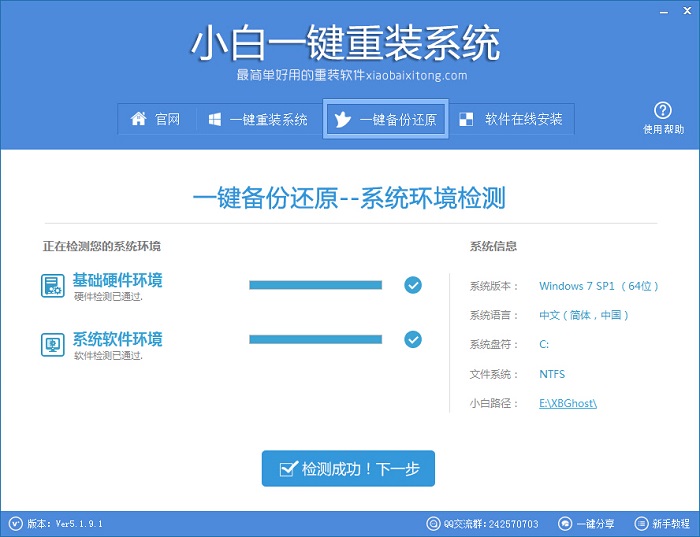Click the 小白一键重装系统 title logo
This screenshot has width=700, height=537.
pos(345,44)
